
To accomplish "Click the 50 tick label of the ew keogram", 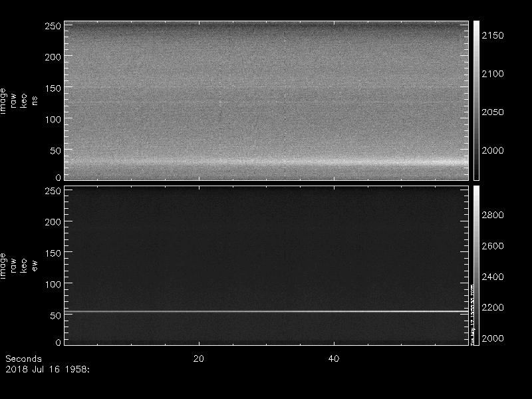I will (x=56, y=315).
